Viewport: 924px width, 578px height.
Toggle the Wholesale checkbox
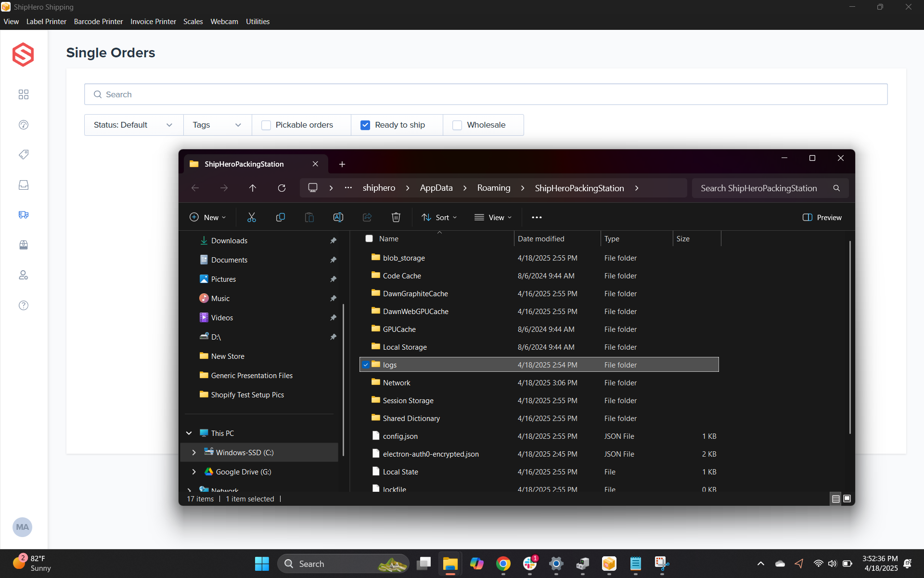click(x=457, y=125)
